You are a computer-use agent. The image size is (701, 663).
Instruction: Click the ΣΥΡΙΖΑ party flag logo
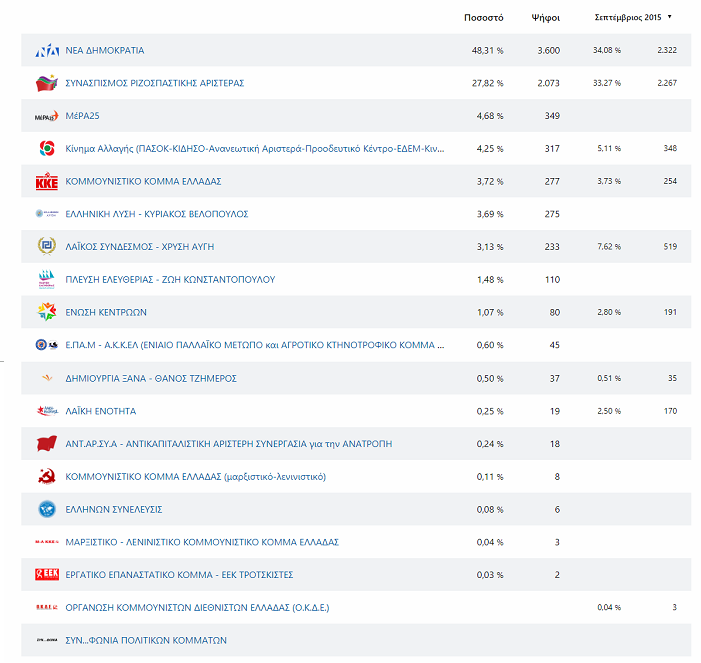47,83
